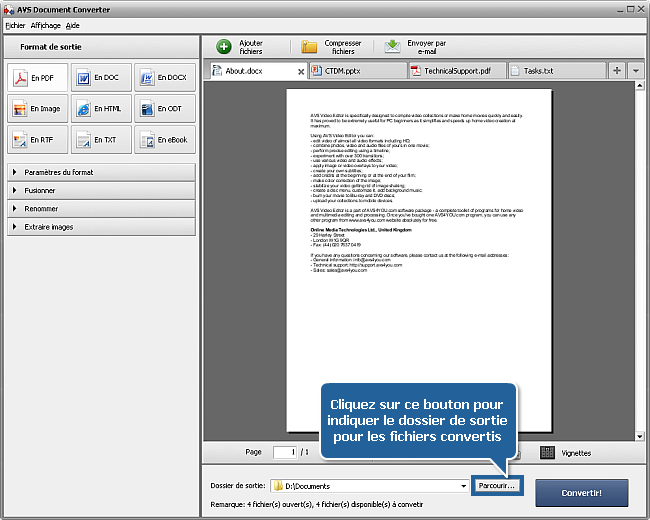The height and width of the screenshot is (520, 650).
Task: Select En Image output format
Action: pos(37,109)
